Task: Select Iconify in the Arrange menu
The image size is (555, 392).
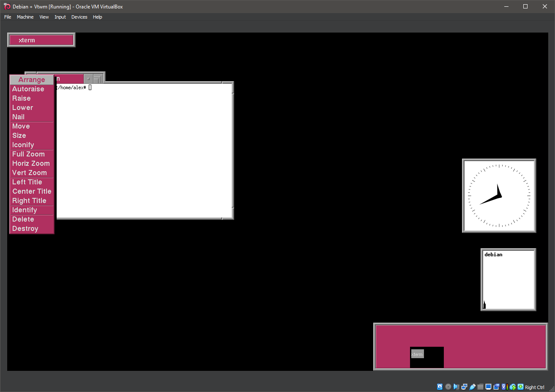Action: pos(24,145)
